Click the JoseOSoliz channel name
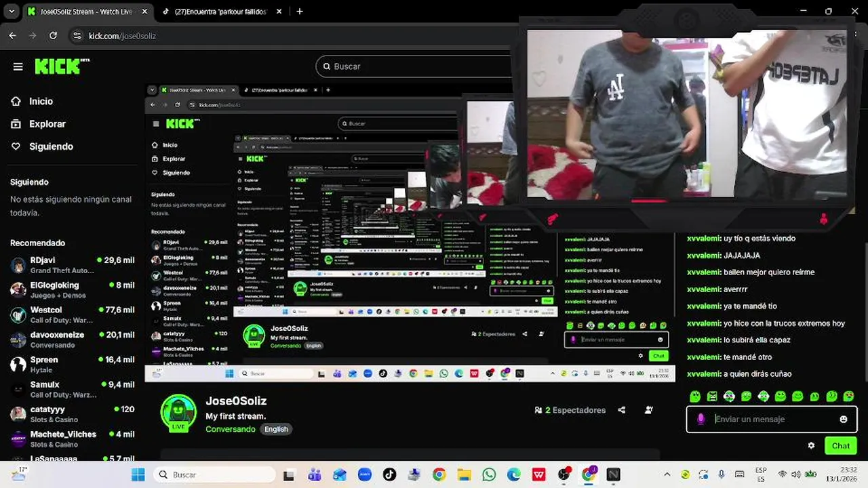 [236, 401]
